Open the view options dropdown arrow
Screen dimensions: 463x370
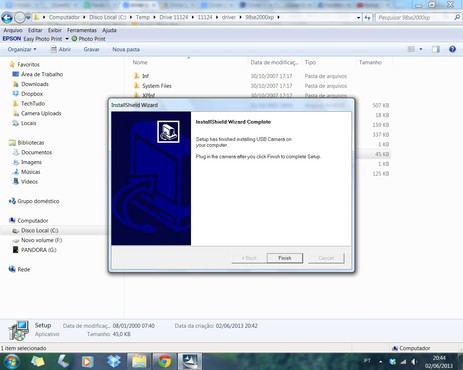point(421,49)
